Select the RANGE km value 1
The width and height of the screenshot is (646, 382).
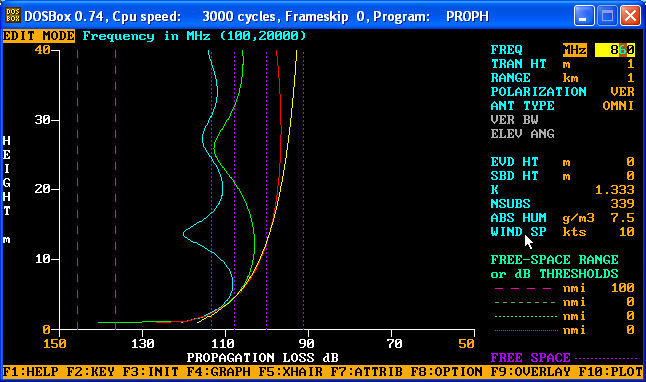(630, 78)
